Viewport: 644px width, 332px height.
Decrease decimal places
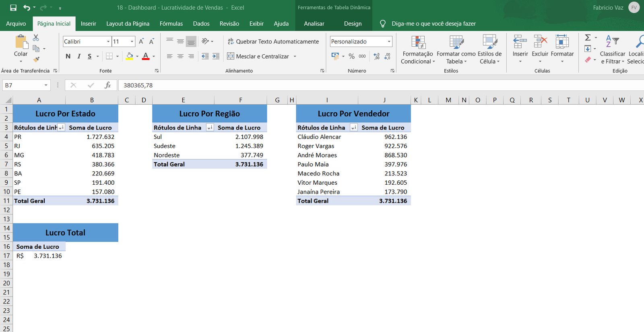tap(387, 56)
